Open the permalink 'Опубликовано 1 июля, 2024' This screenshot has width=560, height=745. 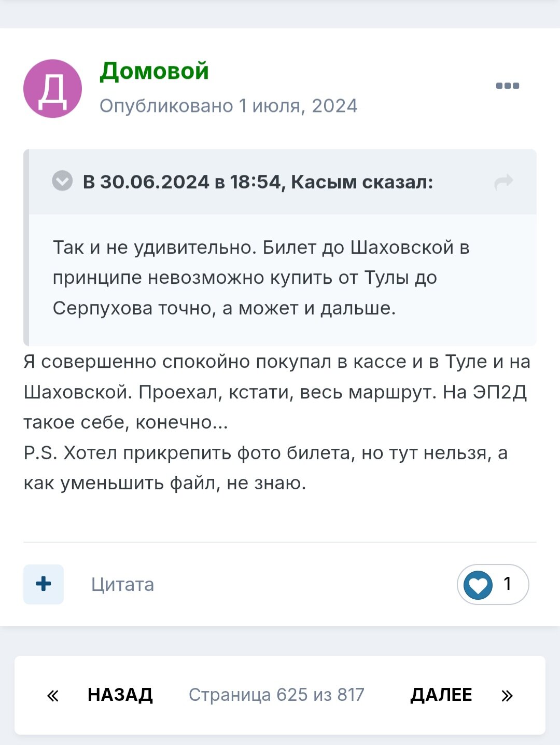click(228, 106)
